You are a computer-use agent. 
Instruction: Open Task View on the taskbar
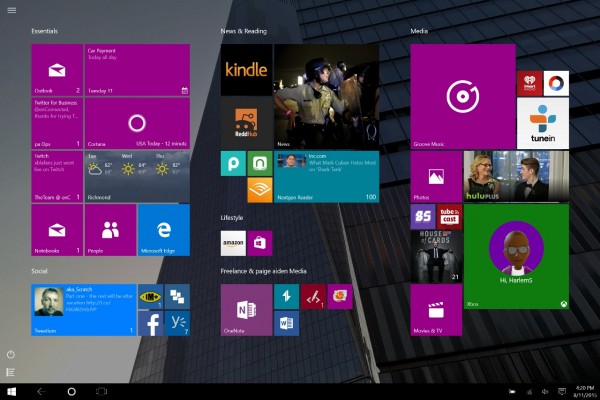point(101,392)
